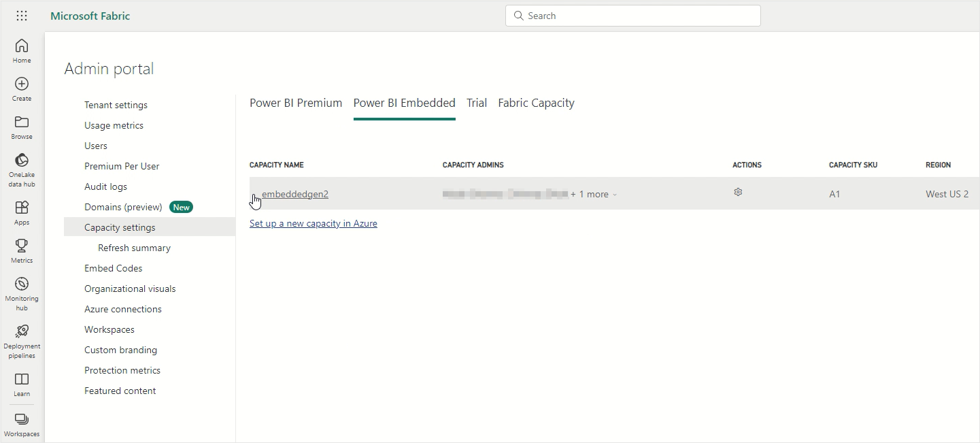The height and width of the screenshot is (443, 980).
Task: Open Tenant settings in admin menu
Action: (116, 105)
